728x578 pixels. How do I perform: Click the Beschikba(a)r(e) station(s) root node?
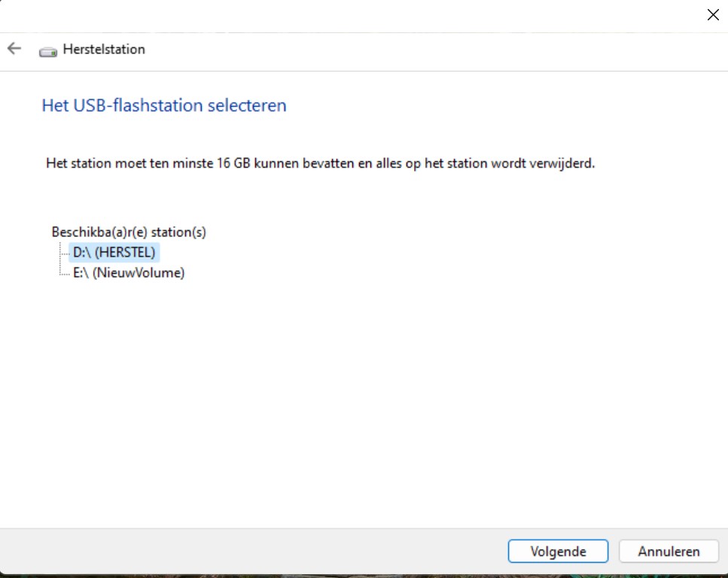[128, 233]
